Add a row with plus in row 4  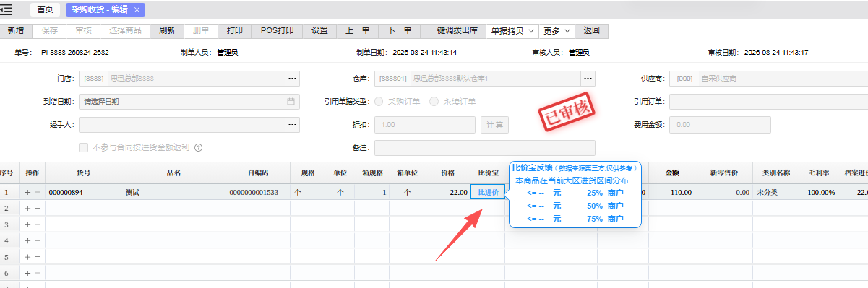(x=28, y=240)
